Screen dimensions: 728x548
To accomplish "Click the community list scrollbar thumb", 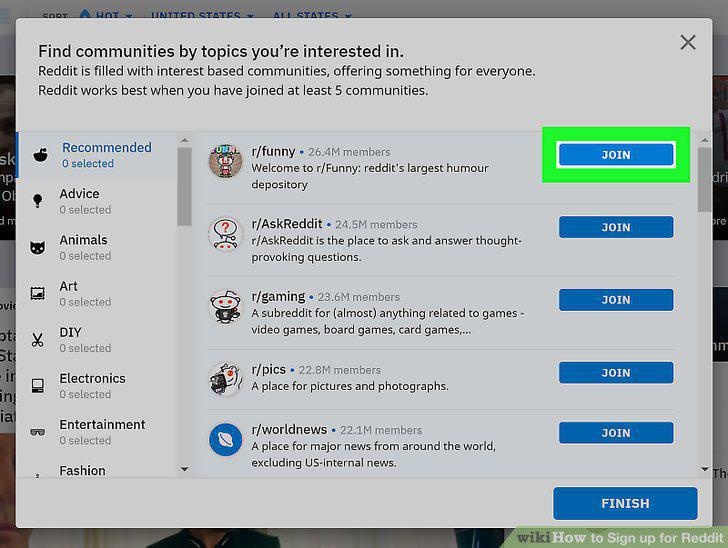I will tap(704, 180).
